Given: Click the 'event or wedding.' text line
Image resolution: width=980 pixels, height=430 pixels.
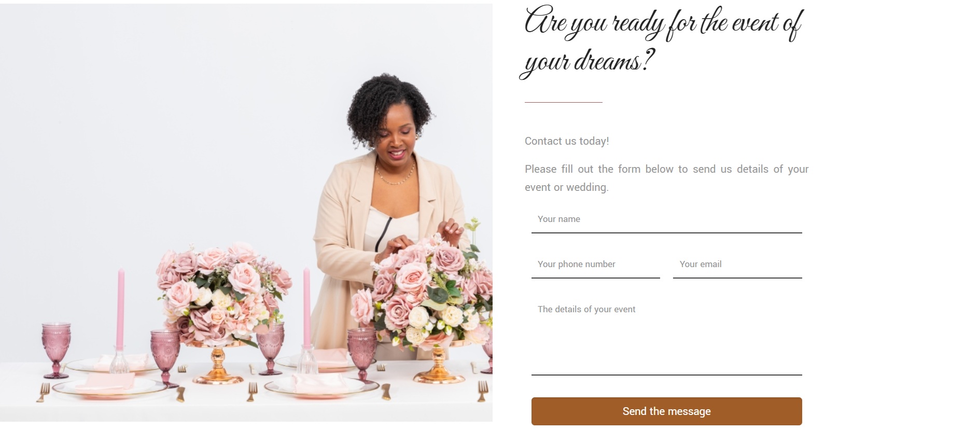Looking at the screenshot, I should 567,187.
